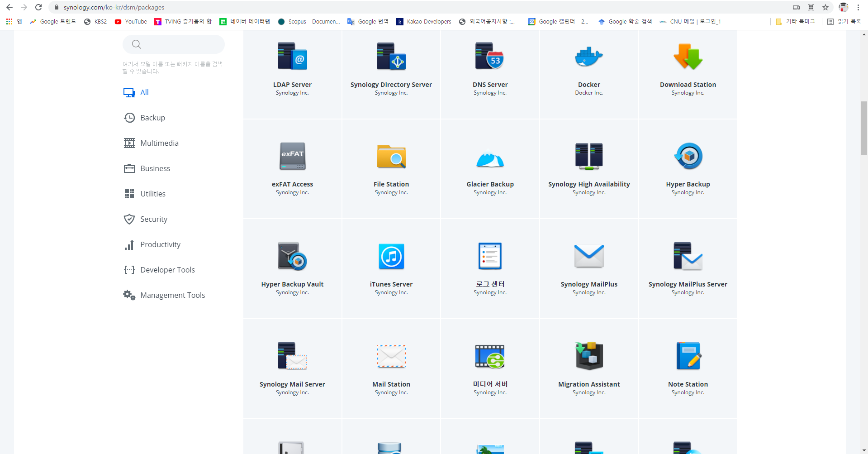Open the Synology Mail Server icon
868x454 pixels.
pyautogui.click(x=292, y=356)
